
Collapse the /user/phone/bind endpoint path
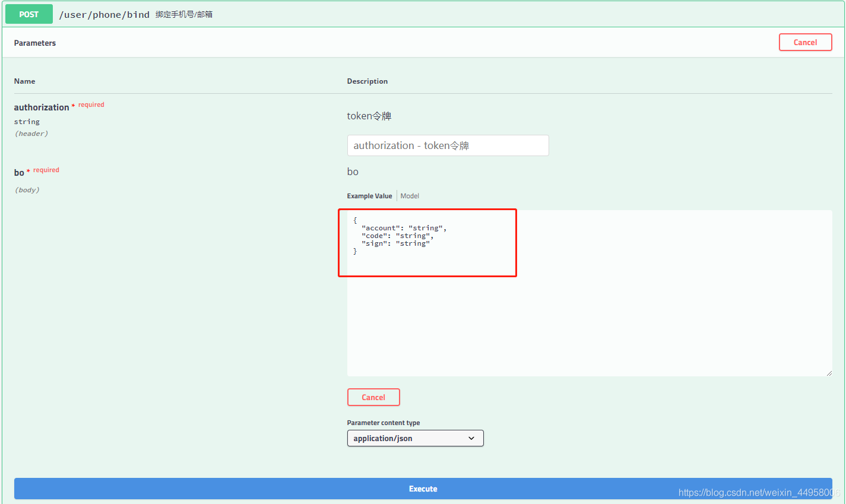[x=104, y=15]
